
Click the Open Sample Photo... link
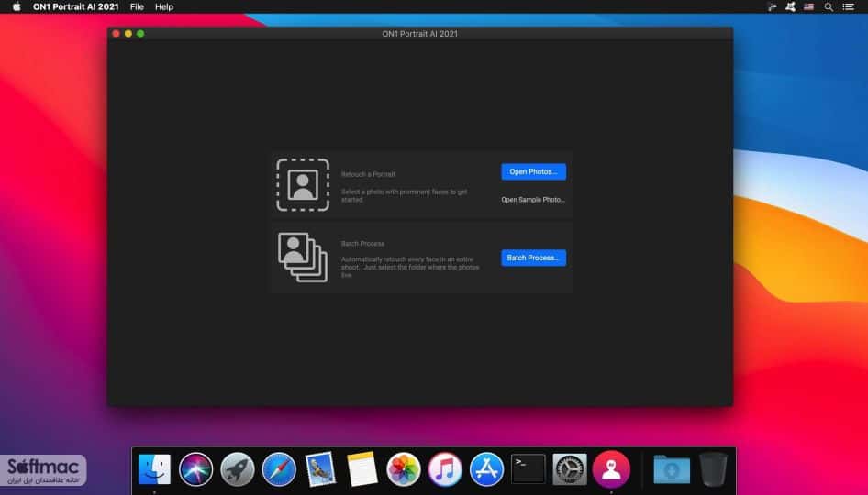point(533,200)
